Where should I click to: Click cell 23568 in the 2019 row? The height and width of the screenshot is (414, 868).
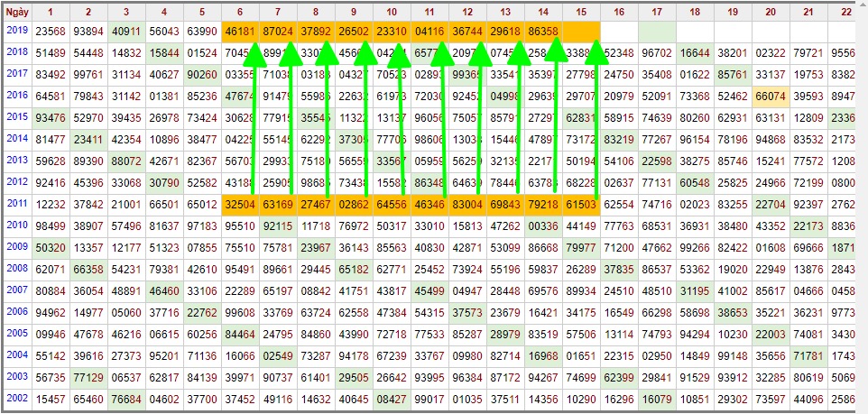50,31
